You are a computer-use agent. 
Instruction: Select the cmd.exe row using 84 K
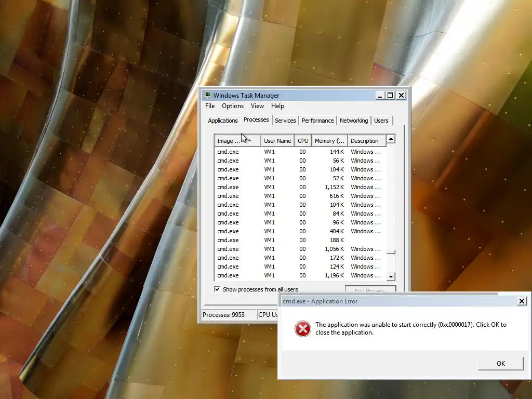300,214
